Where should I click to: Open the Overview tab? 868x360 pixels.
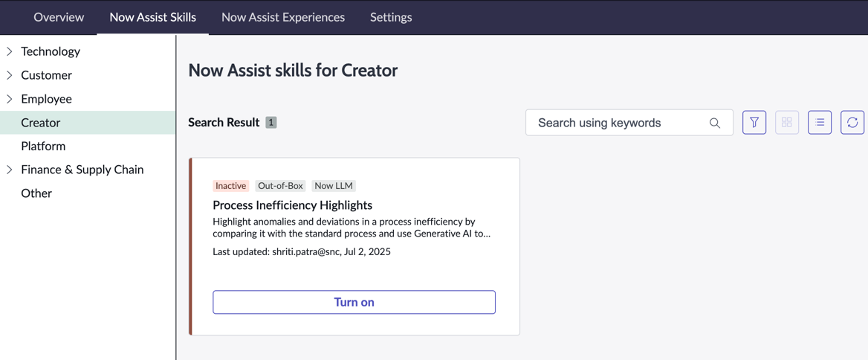click(x=59, y=17)
